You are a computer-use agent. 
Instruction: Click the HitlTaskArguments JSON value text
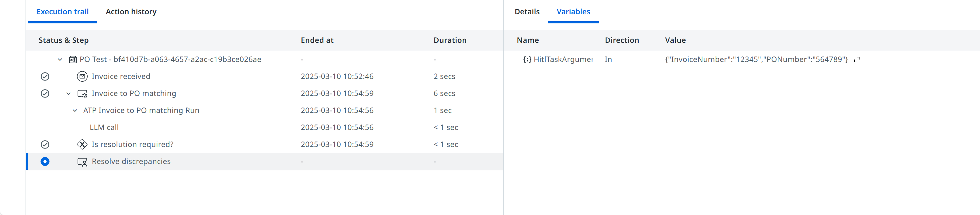coord(756,59)
